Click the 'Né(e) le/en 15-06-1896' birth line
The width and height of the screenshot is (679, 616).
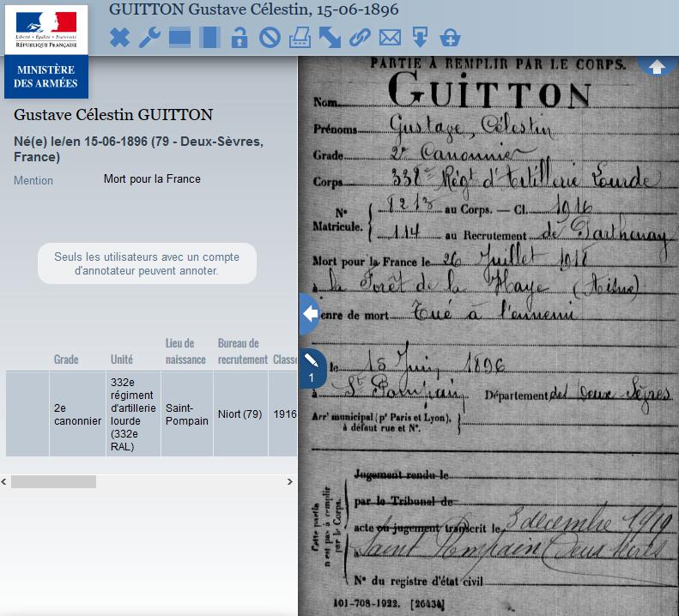click(x=138, y=149)
